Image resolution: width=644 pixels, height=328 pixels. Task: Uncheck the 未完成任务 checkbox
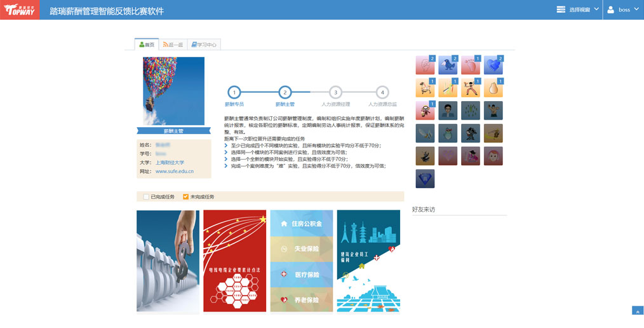pos(185,197)
